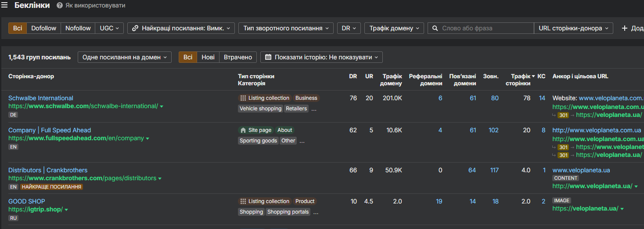Open the schwalbe.com/schwalbe-international URL
The width and height of the screenshot is (644, 229).
[x=83, y=106]
